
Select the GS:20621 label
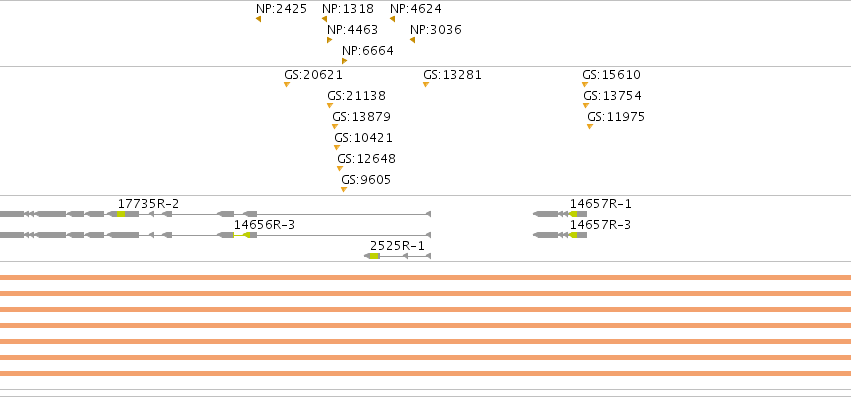tap(313, 75)
